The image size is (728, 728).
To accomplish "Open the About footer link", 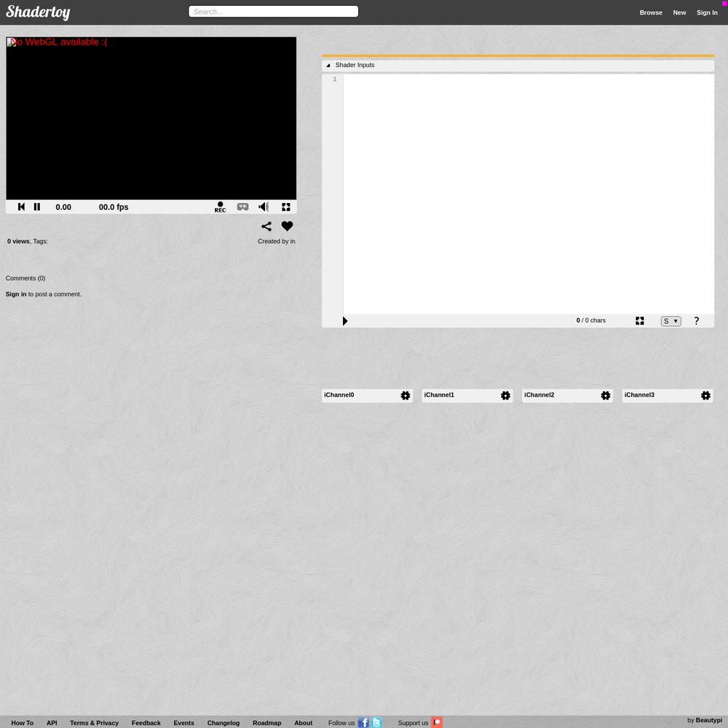I will pyautogui.click(x=303, y=723).
